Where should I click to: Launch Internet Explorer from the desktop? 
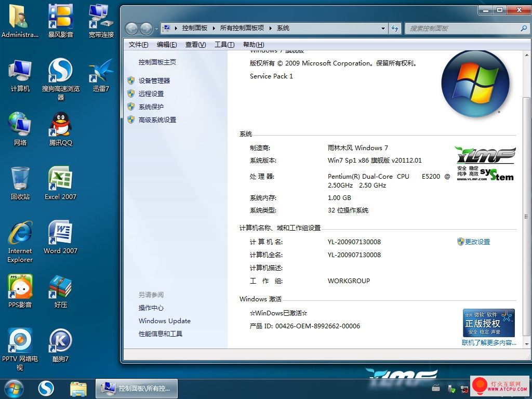tap(20, 242)
